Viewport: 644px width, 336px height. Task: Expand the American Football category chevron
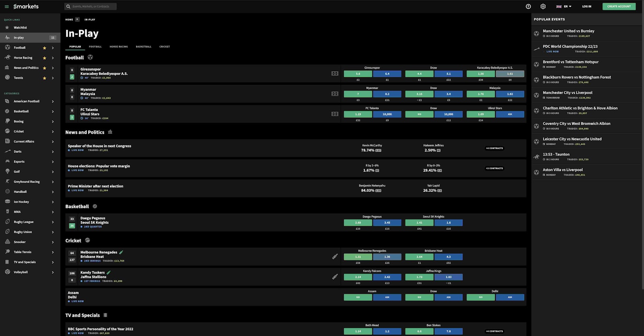point(53,101)
